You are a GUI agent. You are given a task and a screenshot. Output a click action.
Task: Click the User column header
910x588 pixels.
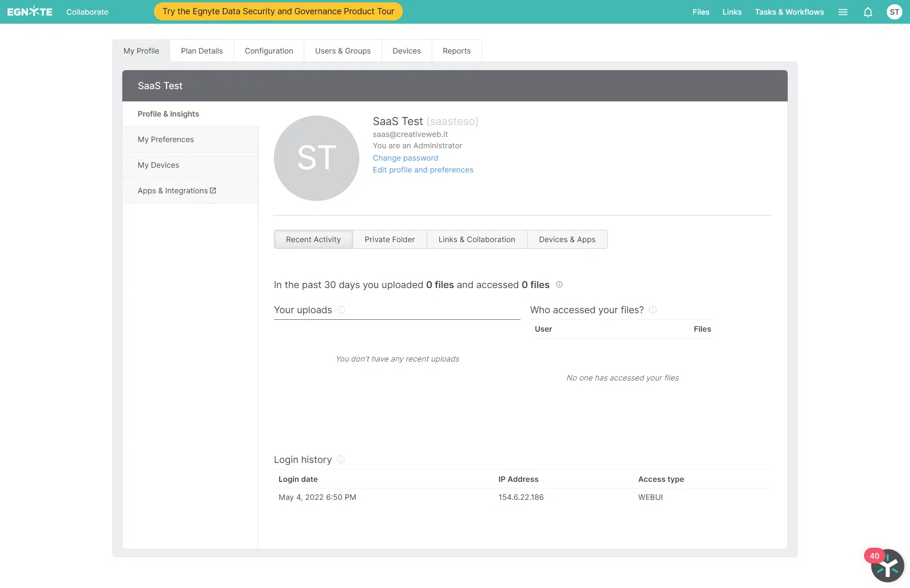tap(543, 329)
